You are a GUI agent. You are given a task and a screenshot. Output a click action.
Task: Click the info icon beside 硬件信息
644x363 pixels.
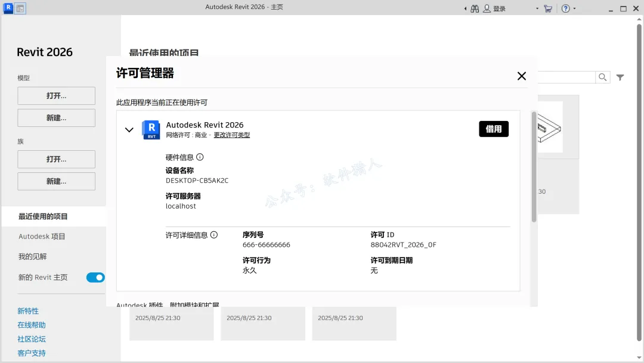point(200,157)
